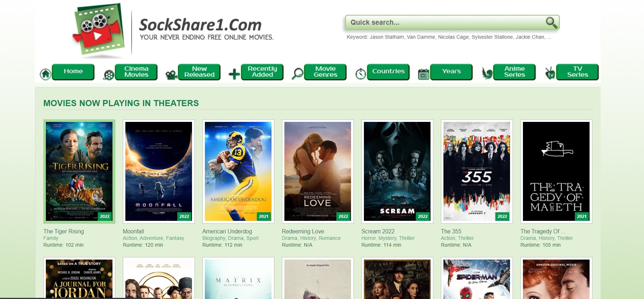Open the Moonfall poster

[159, 171]
